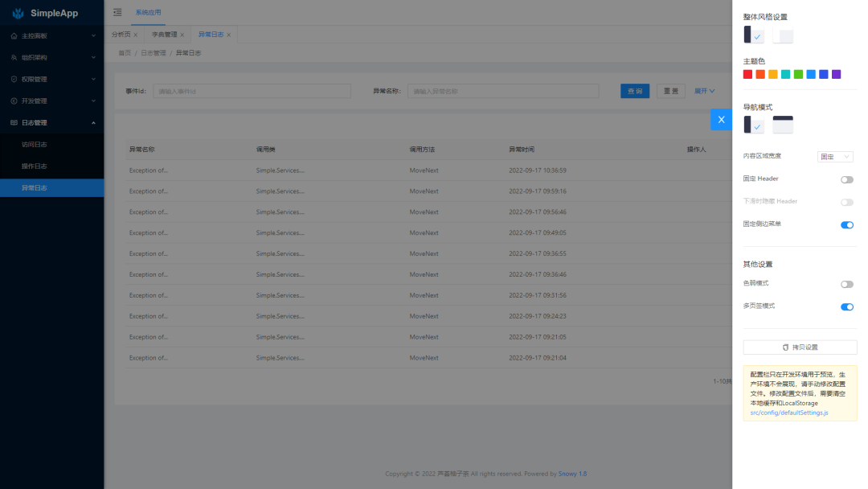
Task: Close the 分析页 tab
Action: click(136, 35)
